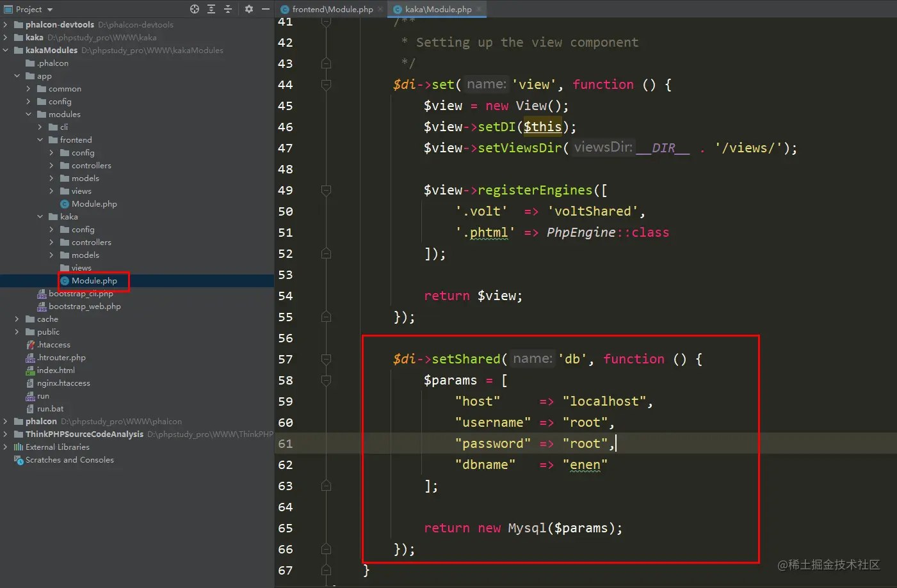
Task: Click the index.html file icon
Action: [30, 370]
